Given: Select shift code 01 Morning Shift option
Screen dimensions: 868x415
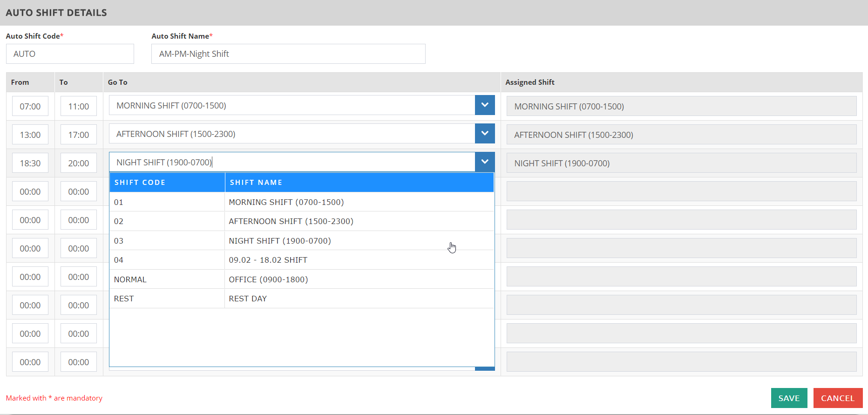Looking at the screenshot, I should (301, 202).
